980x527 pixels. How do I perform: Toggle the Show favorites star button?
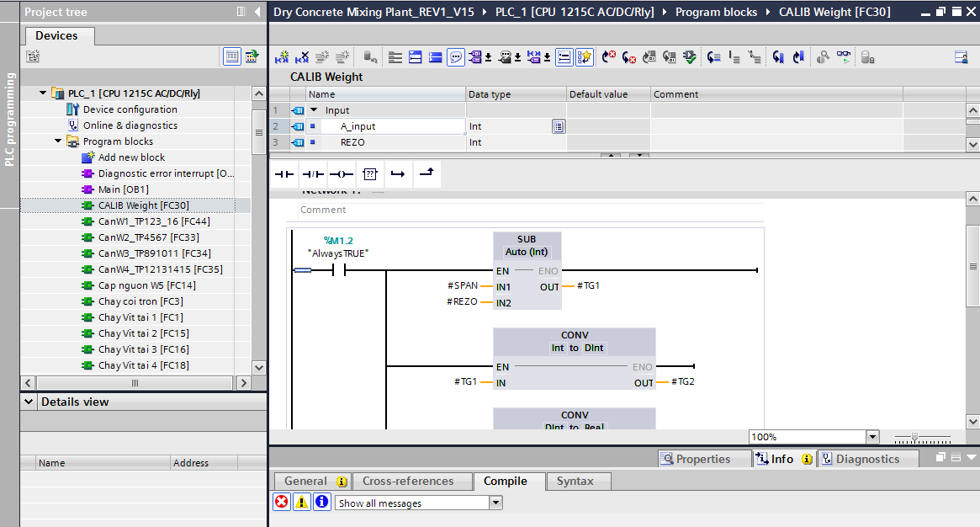click(x=584, y=57)
